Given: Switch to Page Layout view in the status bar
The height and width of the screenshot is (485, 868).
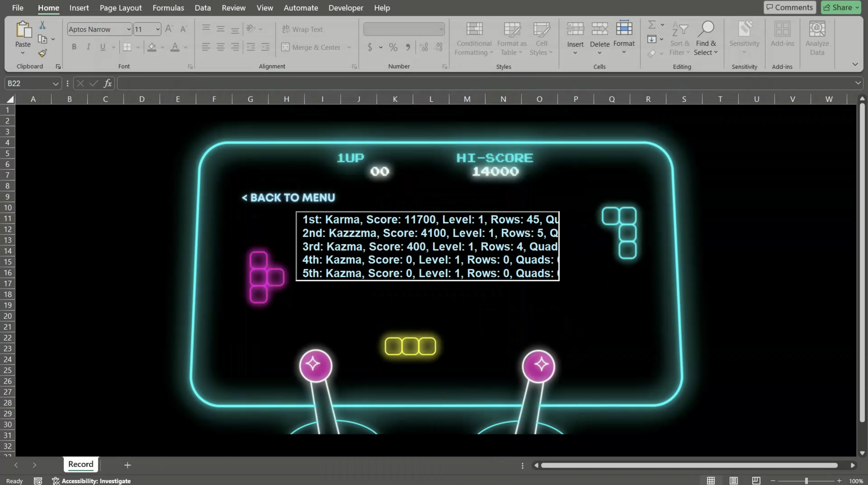Looking at the screenshot, I should pos(734,480).
